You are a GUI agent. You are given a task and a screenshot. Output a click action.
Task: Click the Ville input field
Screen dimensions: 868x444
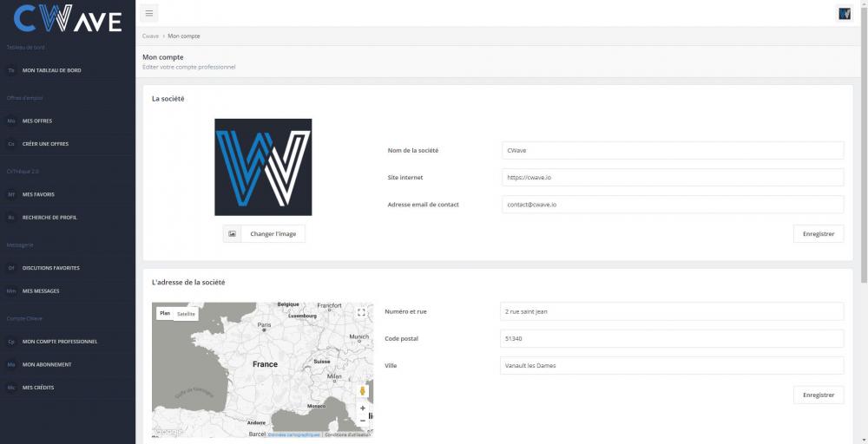[672, 365]
